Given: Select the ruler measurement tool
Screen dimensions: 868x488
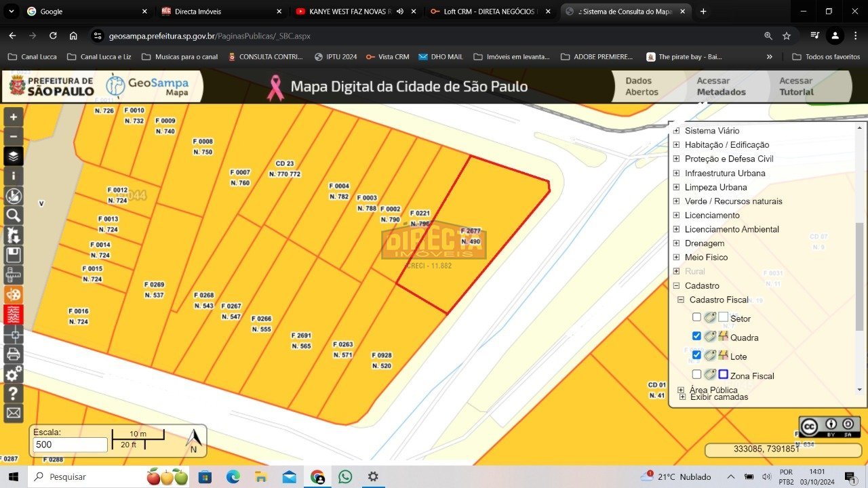Looking at the screenshot, I should [14, 274].
